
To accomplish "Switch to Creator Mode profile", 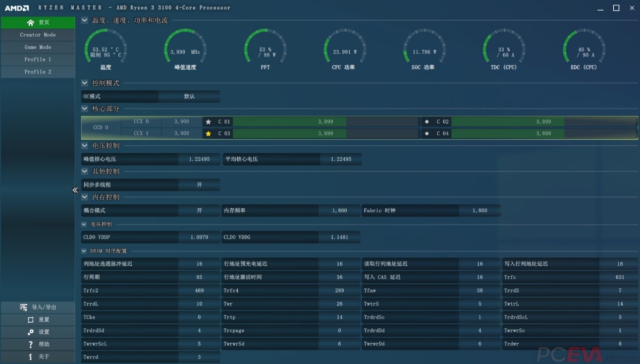I will pos(38,35).
